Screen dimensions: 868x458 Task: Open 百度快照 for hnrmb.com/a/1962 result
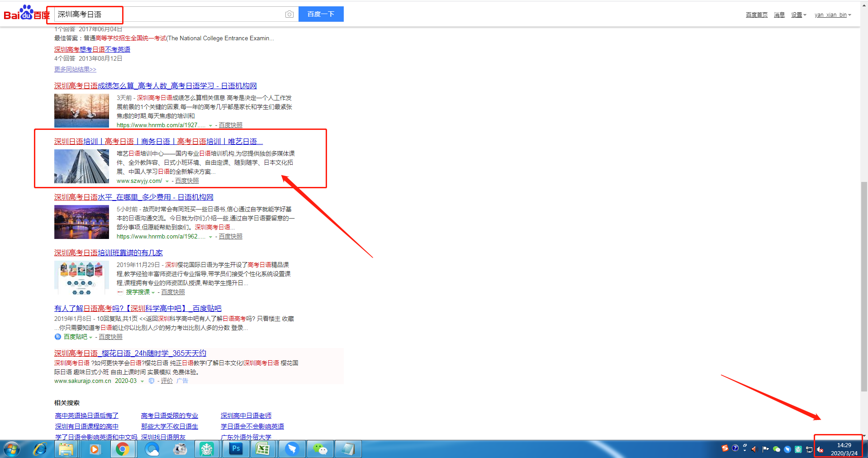click(x=231, y=236)
